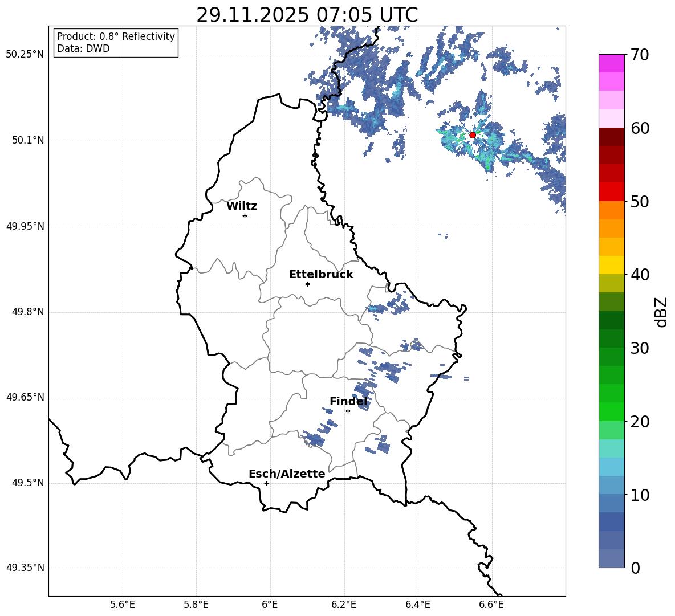Click the 6.2°E longitude label

(x=344, y=605)
